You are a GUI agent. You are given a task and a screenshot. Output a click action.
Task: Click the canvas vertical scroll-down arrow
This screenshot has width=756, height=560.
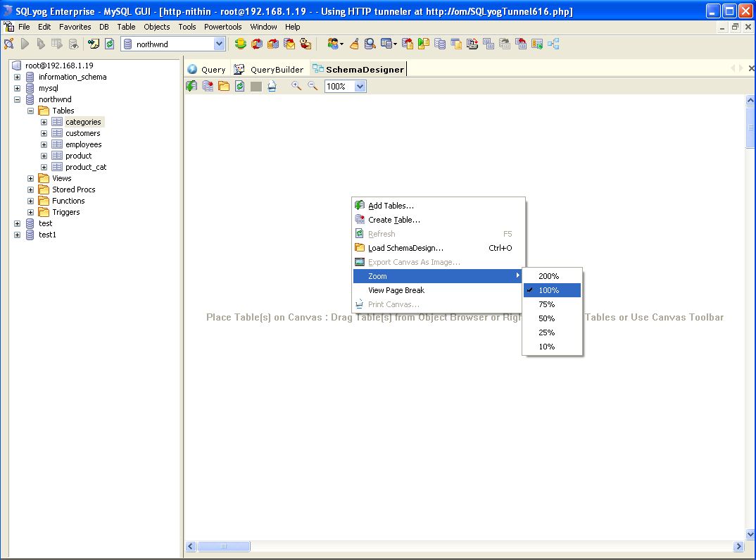tap(750, 534)
